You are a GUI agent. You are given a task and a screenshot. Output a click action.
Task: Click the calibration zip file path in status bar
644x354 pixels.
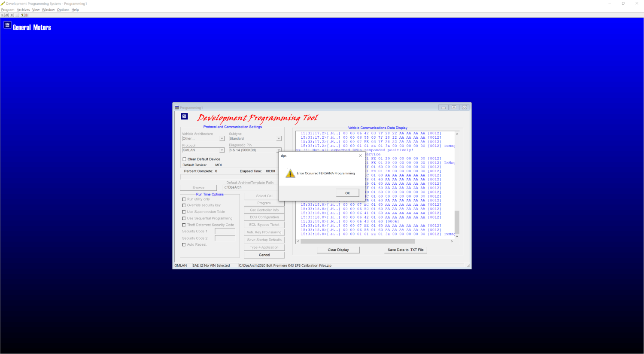coord(285,265)
